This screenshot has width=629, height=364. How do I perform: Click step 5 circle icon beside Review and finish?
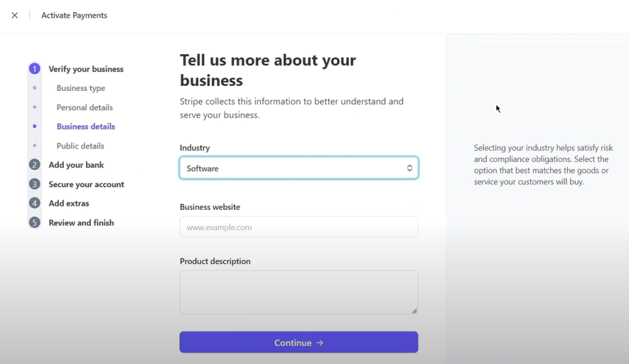pos(35,223)
